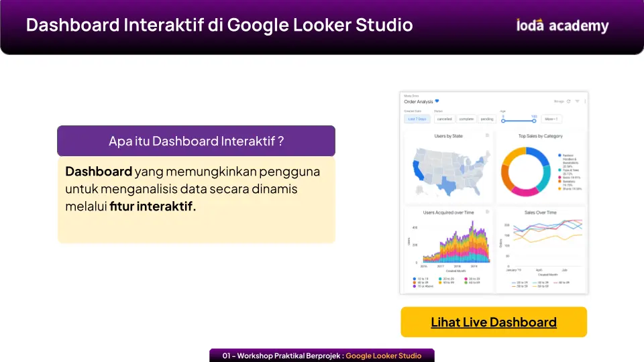
Task: Toggle the pending status filter
Action: [487, 119]
